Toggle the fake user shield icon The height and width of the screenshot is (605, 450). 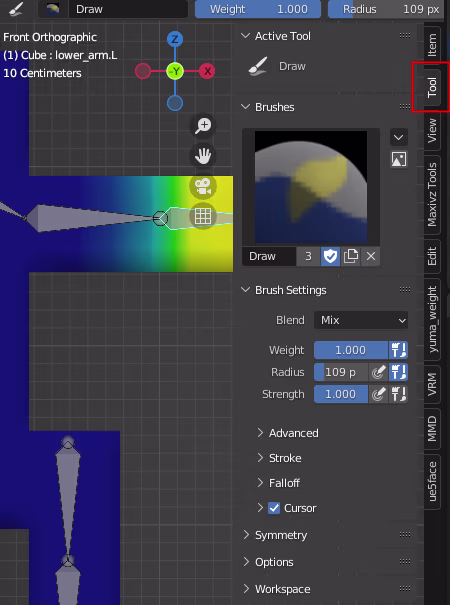(330, 256)
